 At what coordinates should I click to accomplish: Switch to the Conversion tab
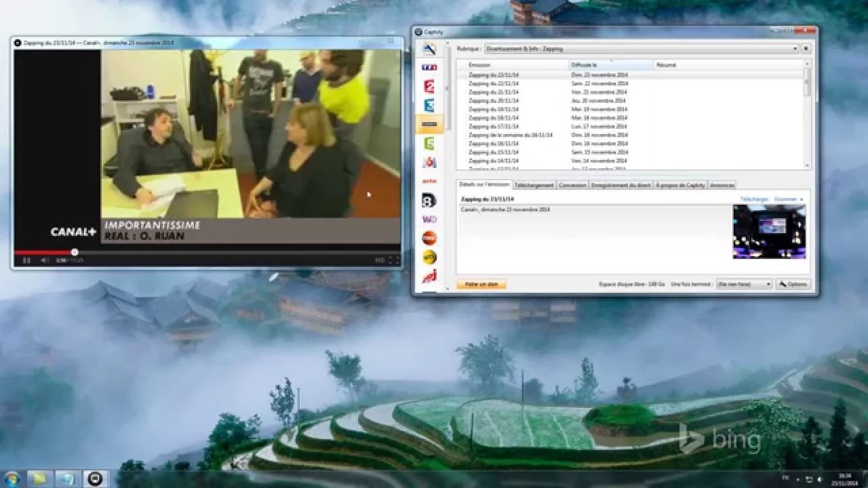[572, 185]
